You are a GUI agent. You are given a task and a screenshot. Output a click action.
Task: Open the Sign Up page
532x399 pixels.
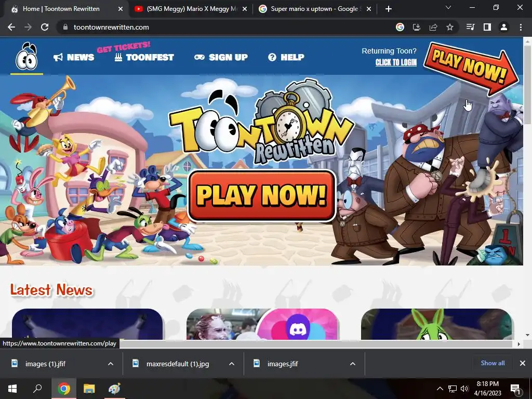coord(221,57)
